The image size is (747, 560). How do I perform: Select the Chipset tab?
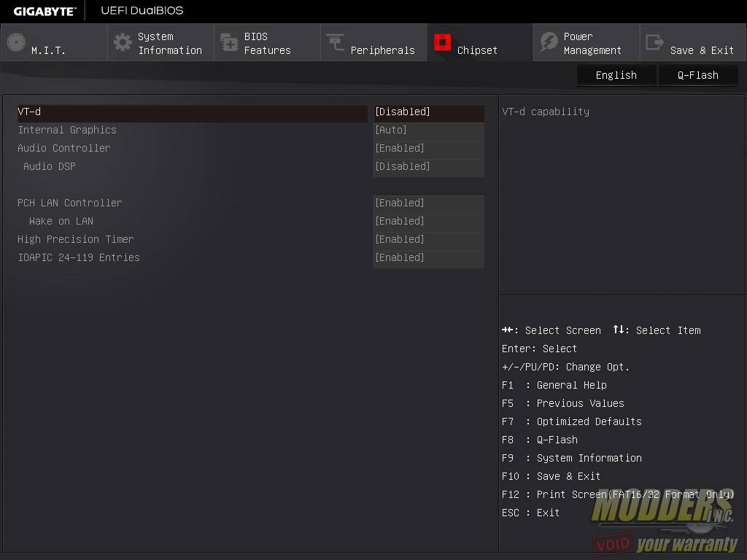pyautogui.click(x=480, y=42)
